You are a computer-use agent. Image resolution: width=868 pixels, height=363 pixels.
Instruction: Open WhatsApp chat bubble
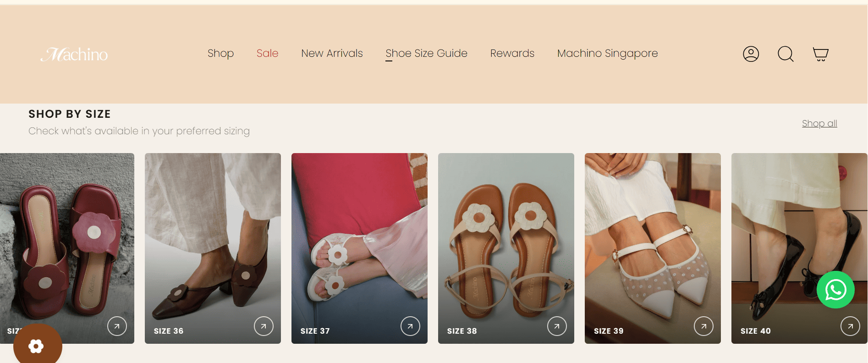pyautogui.click(x=835, y=290)
